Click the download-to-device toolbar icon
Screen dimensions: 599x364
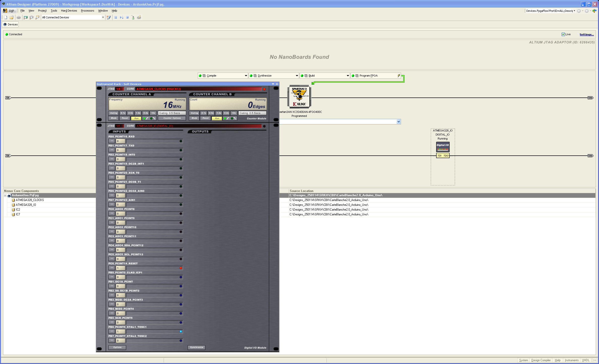(x=133, y=17)
